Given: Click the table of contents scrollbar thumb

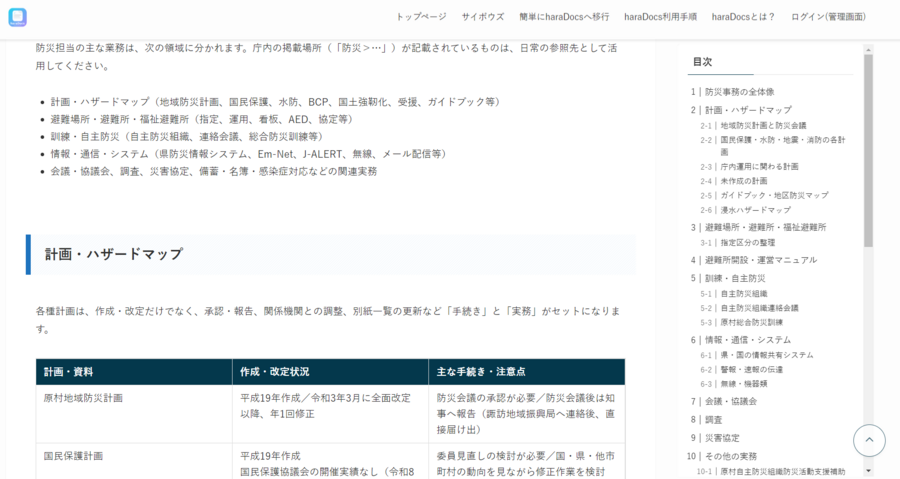Looking at the screenshot, I should [x=868, y=151].
